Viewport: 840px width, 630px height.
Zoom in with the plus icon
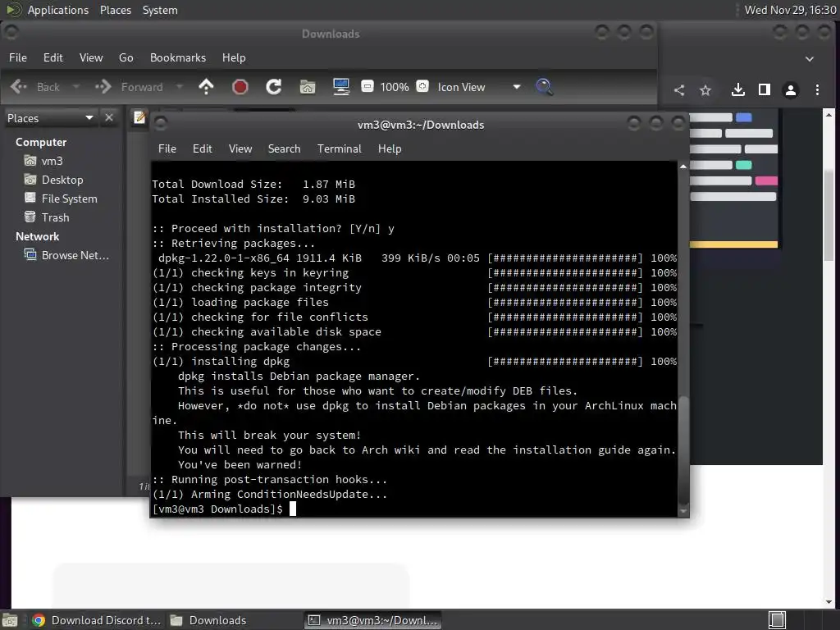point(422,86)
